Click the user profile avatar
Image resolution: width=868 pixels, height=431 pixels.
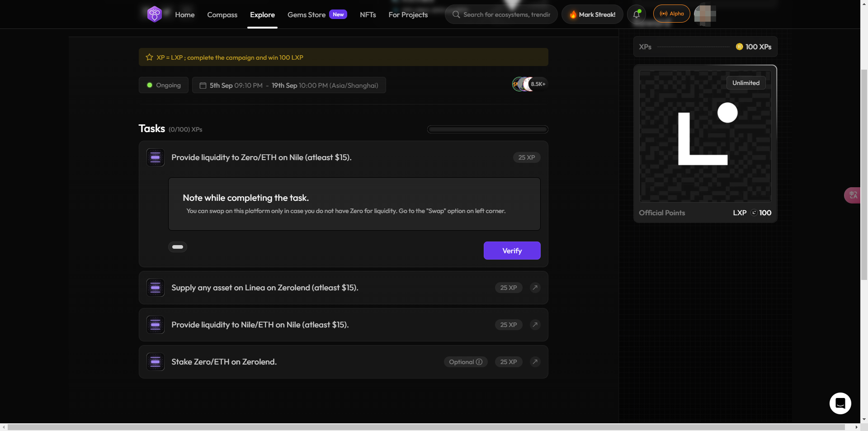705,14
